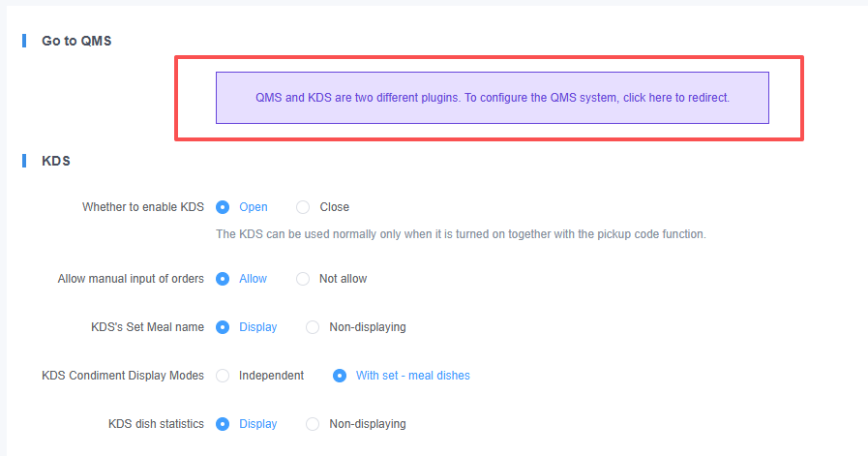
Task: Click the KDS's Set Meal name label
Action: pos(142,327)
